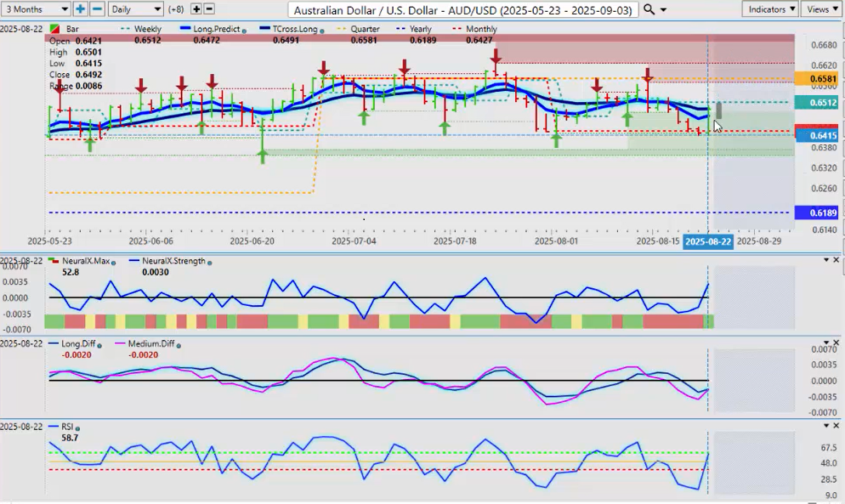Open the 3 Months range dropdown
845x504 pixels.
36,9
